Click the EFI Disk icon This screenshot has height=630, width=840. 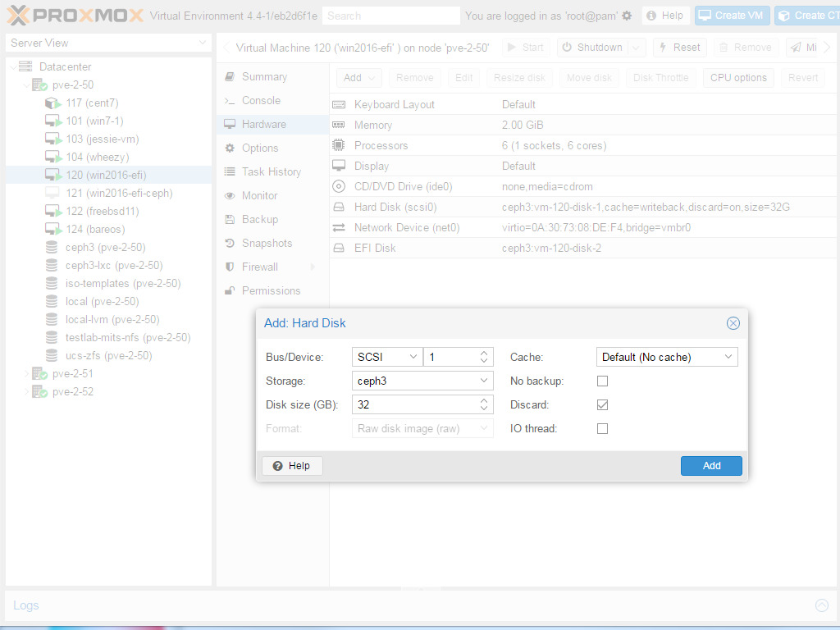339,248
